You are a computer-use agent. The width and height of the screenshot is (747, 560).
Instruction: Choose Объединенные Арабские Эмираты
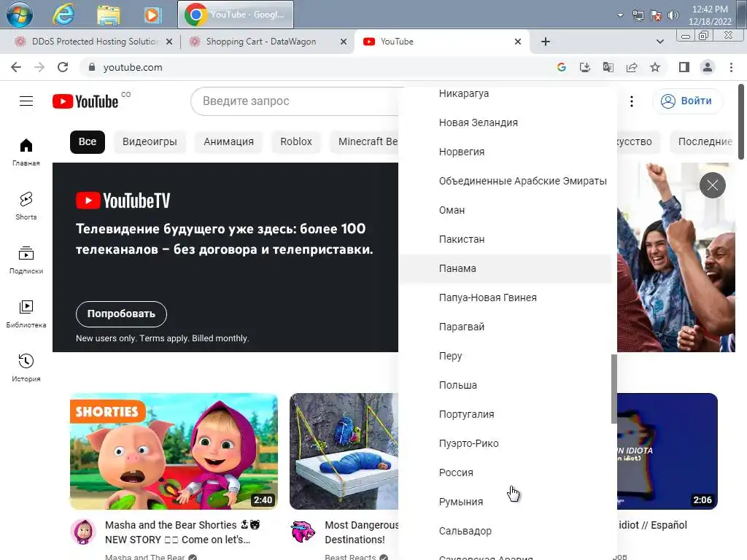click(x=505, y=181)
